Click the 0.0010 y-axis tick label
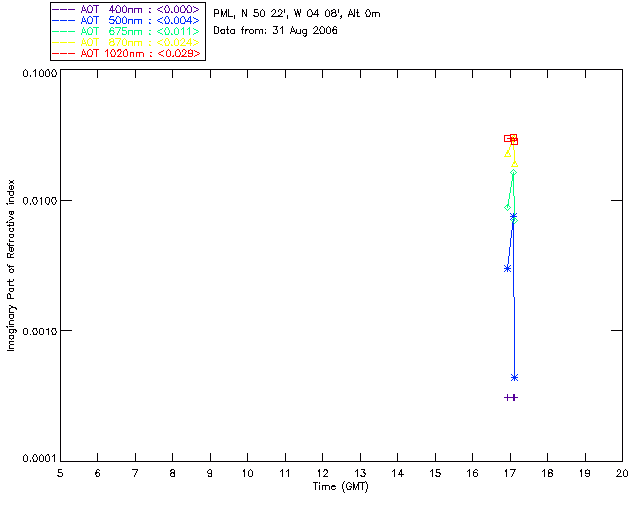 [x=39, y=331]
